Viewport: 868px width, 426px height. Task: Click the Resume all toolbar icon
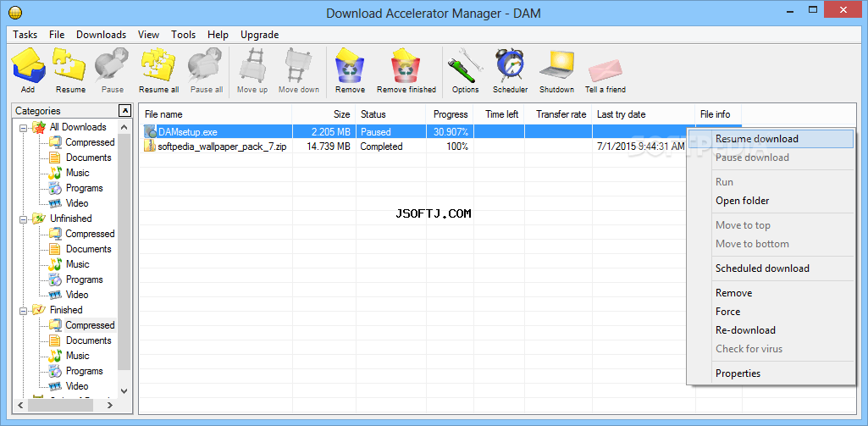[159, 66]
